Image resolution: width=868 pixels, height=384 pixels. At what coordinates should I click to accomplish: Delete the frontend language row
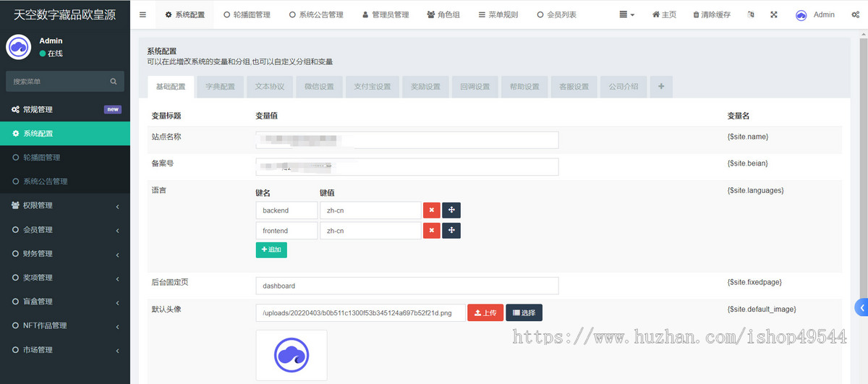[431, 231]
